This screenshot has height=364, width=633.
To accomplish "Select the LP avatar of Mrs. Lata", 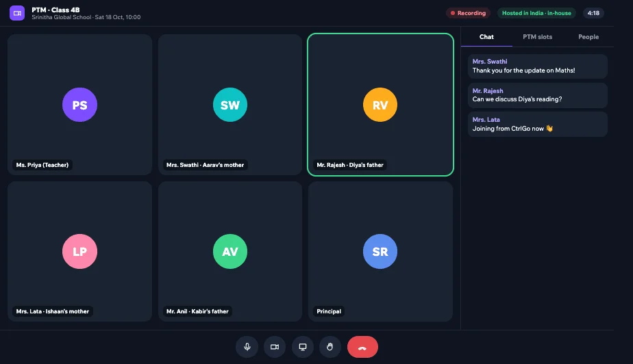I will [x=79, y=252].
